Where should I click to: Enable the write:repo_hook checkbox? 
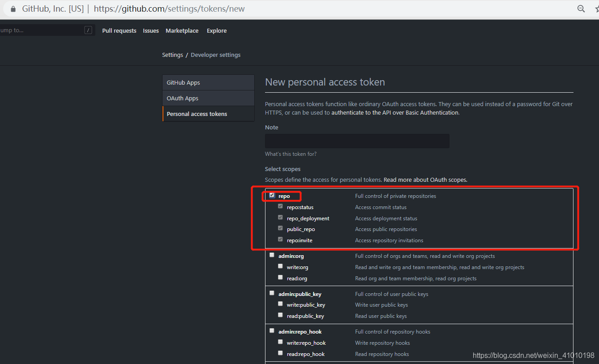[x=280, y=342]
